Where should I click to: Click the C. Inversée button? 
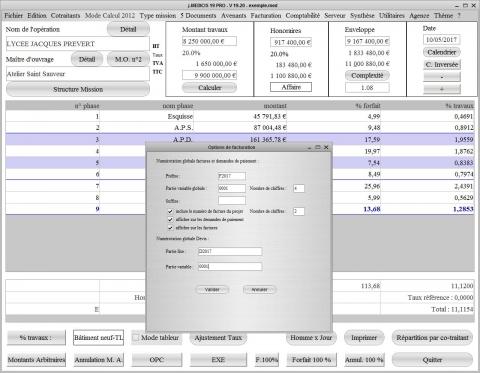tap(442, 65)
